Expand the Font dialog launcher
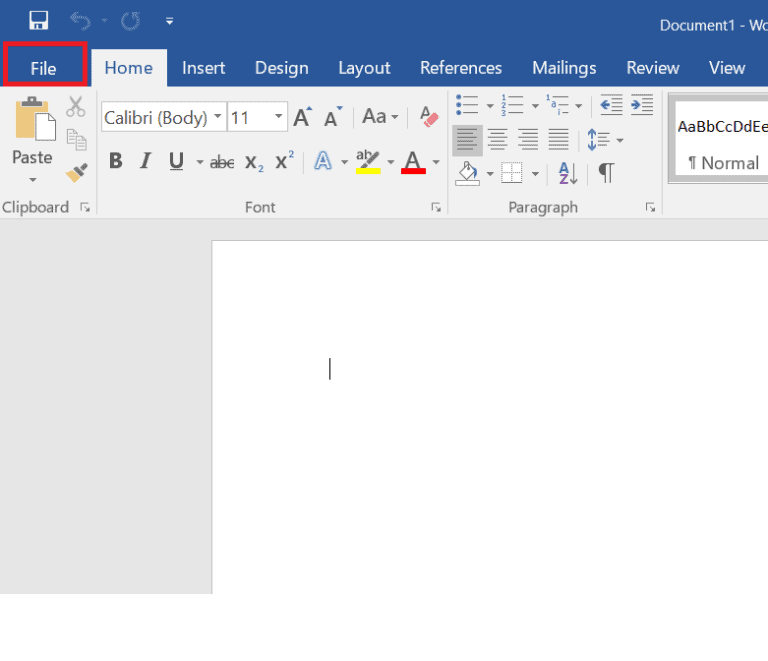This screenshot has width=768, height=661. click(x=435, y=207)
